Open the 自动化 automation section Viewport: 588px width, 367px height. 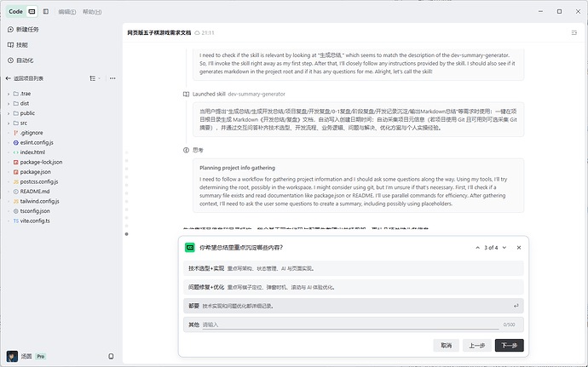pyautogui.click(x=20, y=60)
